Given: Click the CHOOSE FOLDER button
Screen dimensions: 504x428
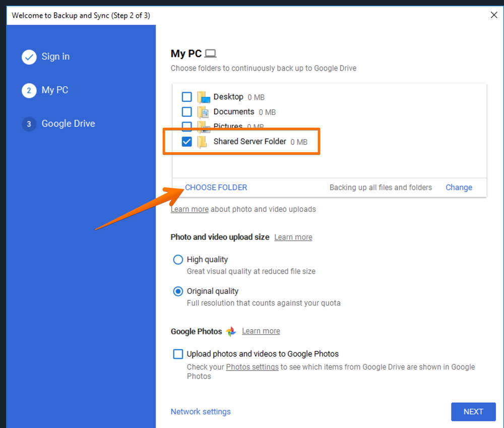Looking at the screenshot, I should tap(216, 188).
